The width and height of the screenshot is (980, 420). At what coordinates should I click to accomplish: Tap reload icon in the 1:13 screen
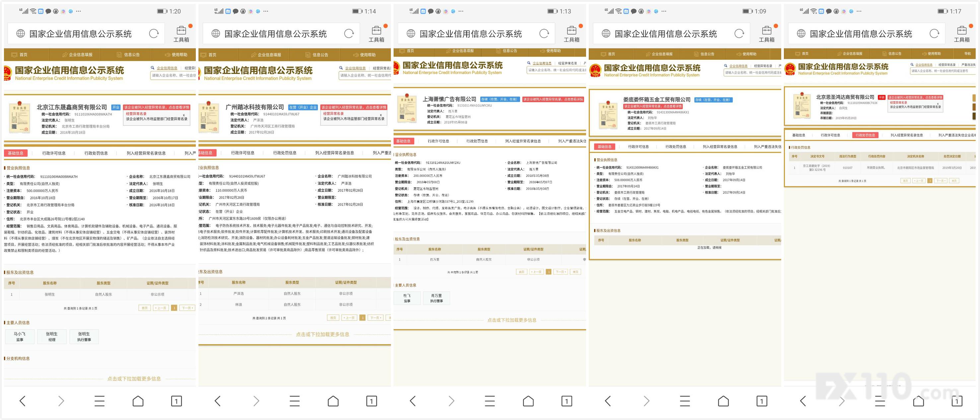[x=544, y=34]
